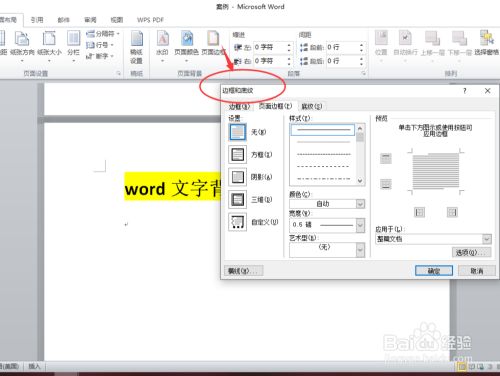This screenshot has width=500, height=376.
Task: Click the left indent 0 字符 field
Action: pos(269,47)
